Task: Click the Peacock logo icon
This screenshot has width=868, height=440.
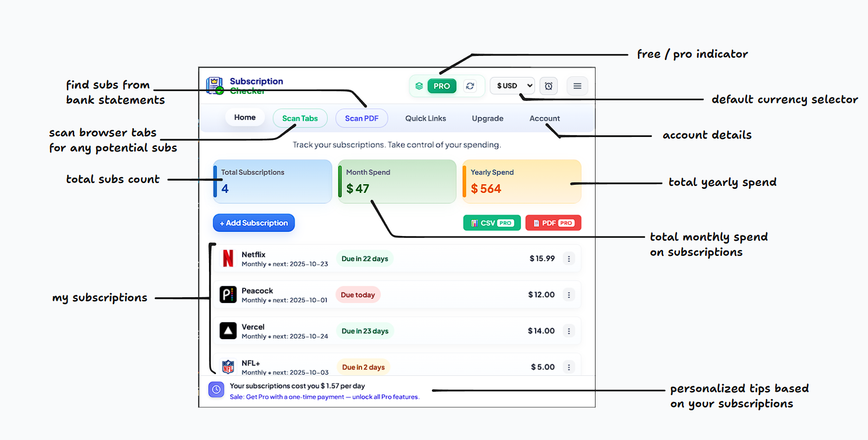Action: (x=228, y=294)
